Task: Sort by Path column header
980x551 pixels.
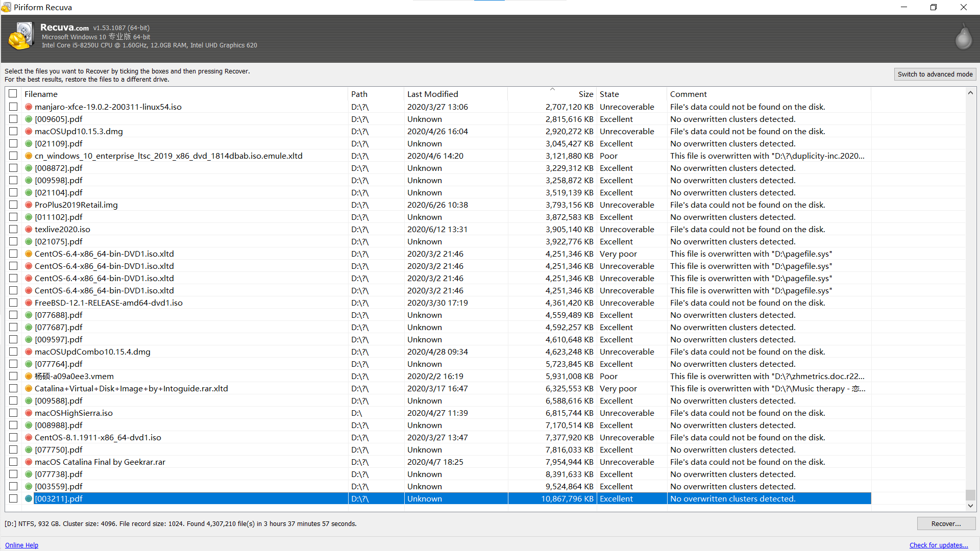Action: [376, 94]
